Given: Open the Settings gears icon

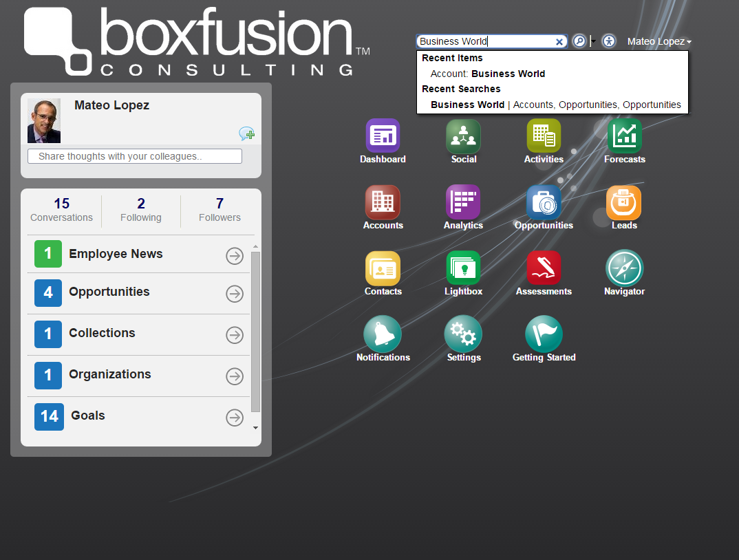Looking at the screenshot, I should click(463, 334).
